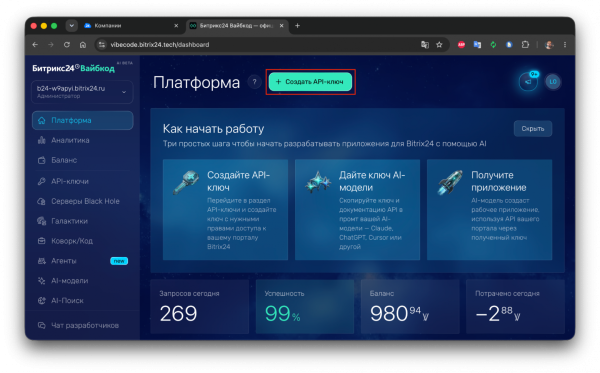Click the browser home icon
This screenshot has width=600, height=373.
83,45
